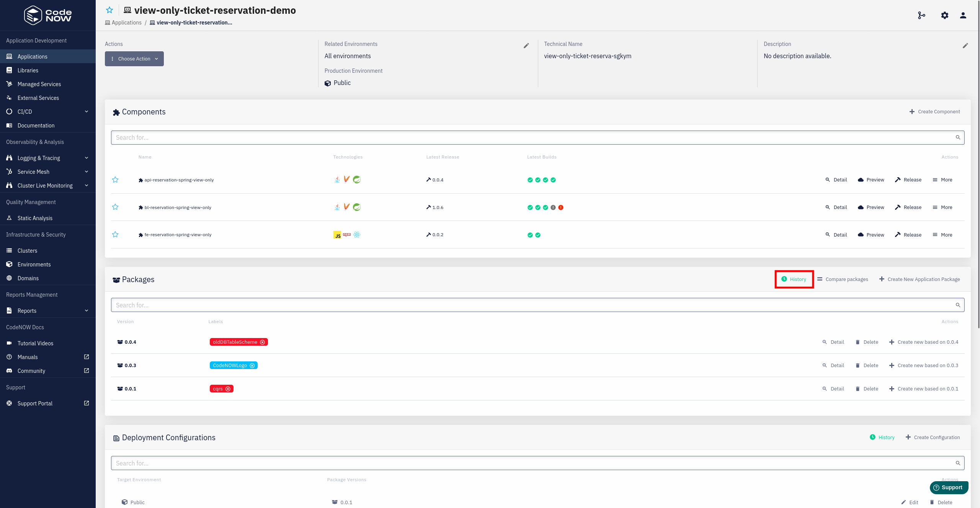Click Compare packages
This screenshot has height=508, width=980.
pyautogui.click(x=843, y=279)
